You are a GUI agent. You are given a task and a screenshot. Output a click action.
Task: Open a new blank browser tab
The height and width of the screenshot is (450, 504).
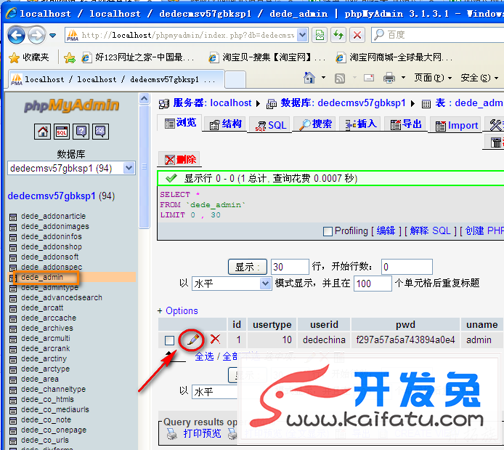pyautogui.click(x=235, y=80)
